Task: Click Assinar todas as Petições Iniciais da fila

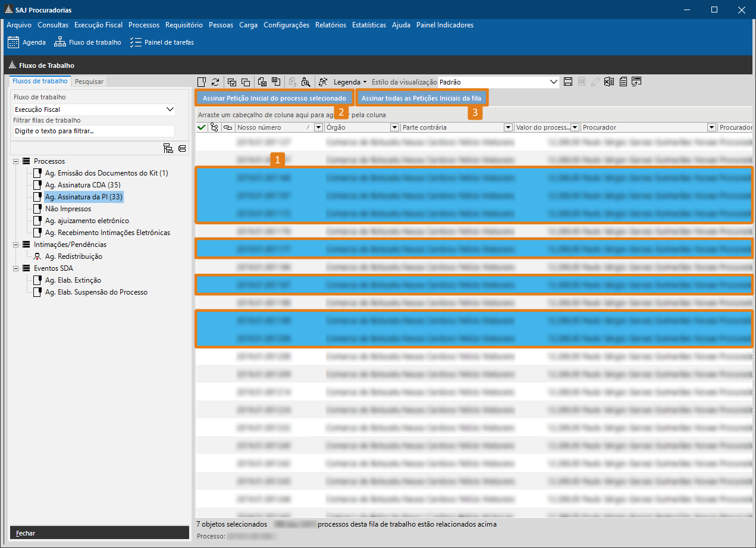Action: coord(422,98)
